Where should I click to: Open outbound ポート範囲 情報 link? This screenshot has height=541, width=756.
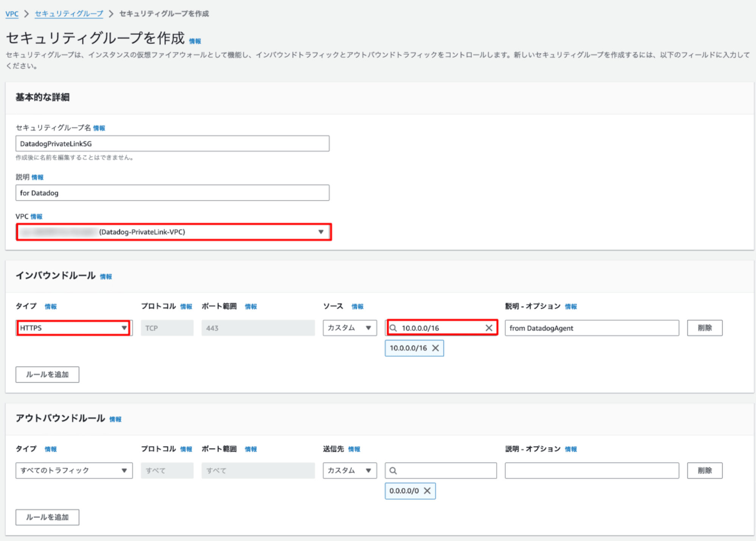point(251,449)
